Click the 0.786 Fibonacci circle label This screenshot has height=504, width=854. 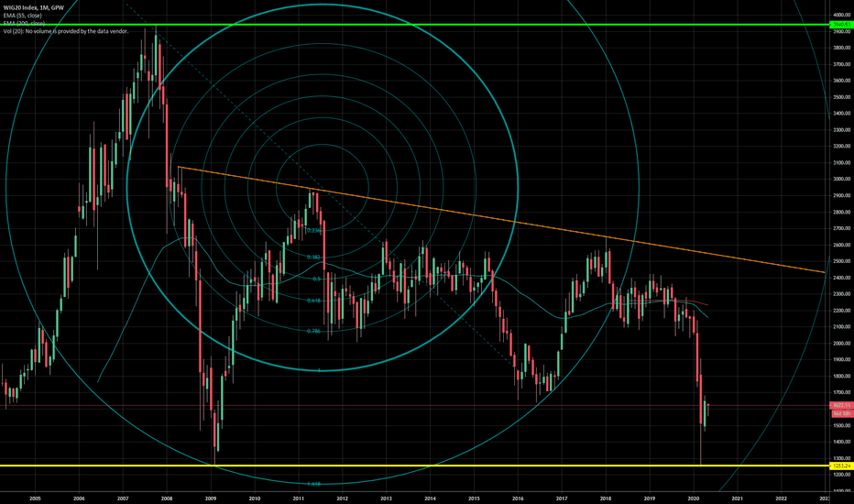tap(313, 332)
